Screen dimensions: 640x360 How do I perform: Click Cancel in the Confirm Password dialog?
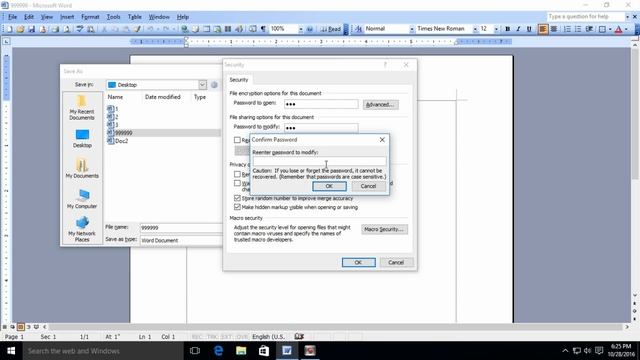pyautogui.click(x=368, y=186)
